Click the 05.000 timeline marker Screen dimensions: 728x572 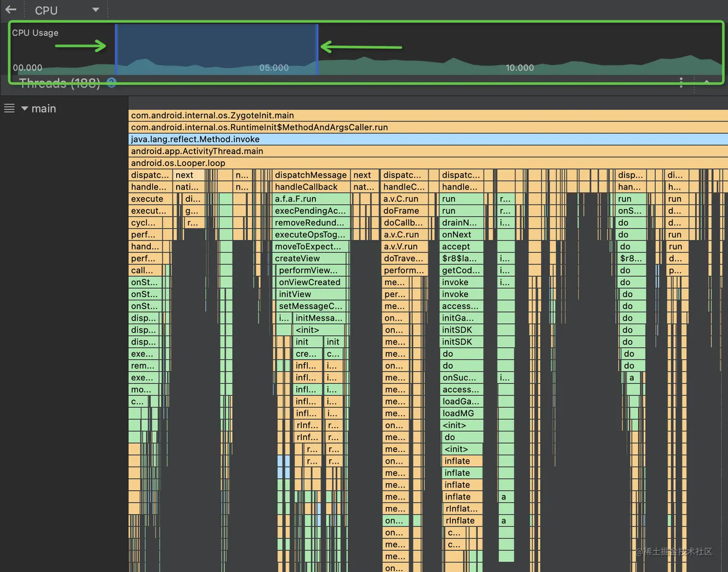coord(274,67)
